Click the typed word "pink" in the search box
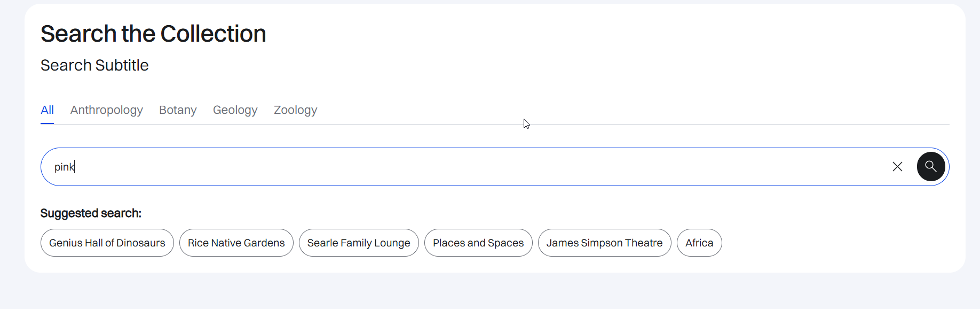This screenshot has height=309, width=980. pos(64,167)
